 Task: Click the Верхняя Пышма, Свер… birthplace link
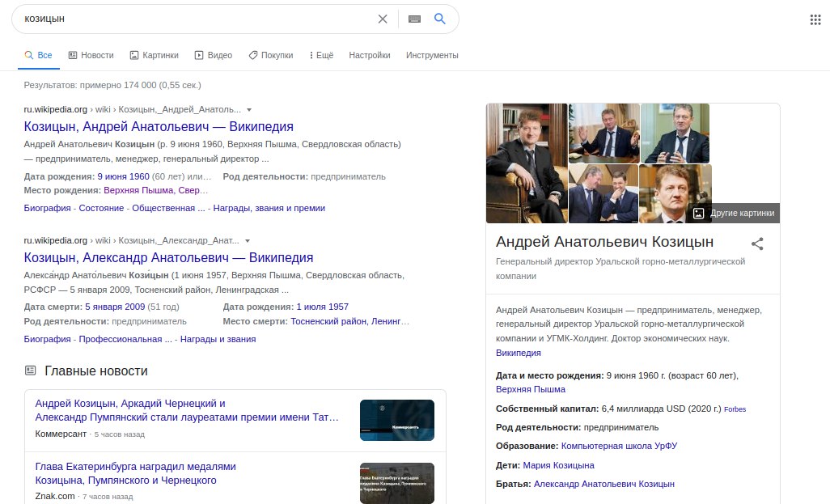click(155, 190)
